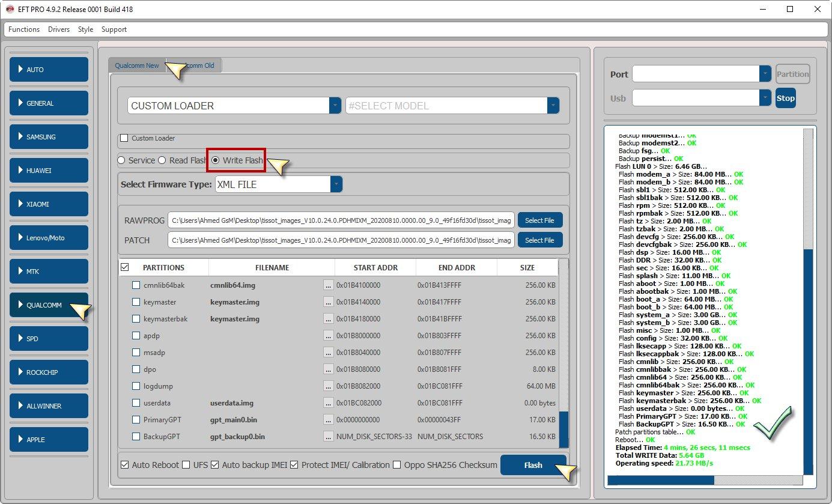Screen dimensions: 832x504
Task: Open the XIAOMI section in sidebar
Action: point(49,204)
